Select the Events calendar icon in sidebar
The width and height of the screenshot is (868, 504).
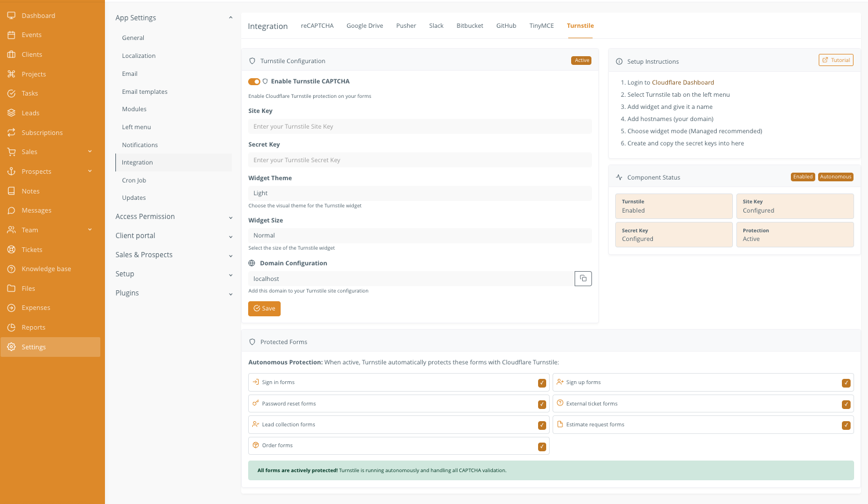coord(12,35)
